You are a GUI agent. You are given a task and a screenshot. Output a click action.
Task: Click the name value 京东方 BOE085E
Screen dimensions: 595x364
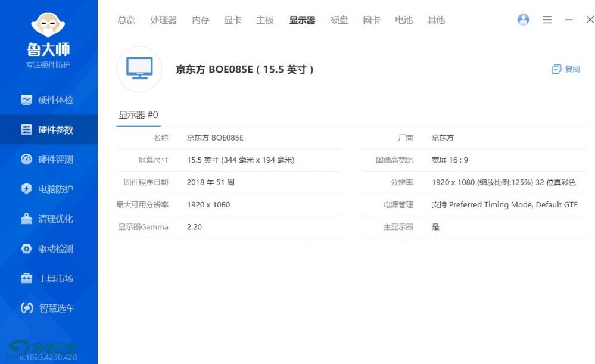pyautogui.click(x=215, y=138)
